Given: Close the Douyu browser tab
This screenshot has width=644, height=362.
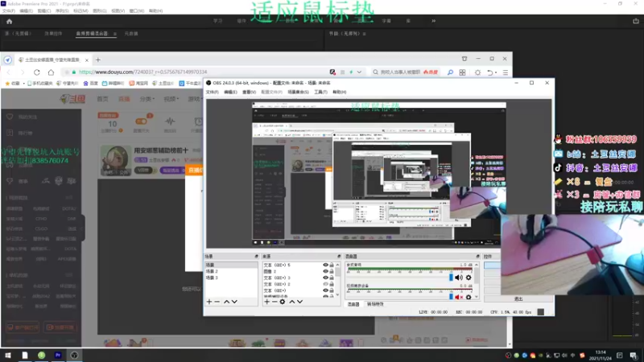Looking at the screenshot, I should pos(87,60).
